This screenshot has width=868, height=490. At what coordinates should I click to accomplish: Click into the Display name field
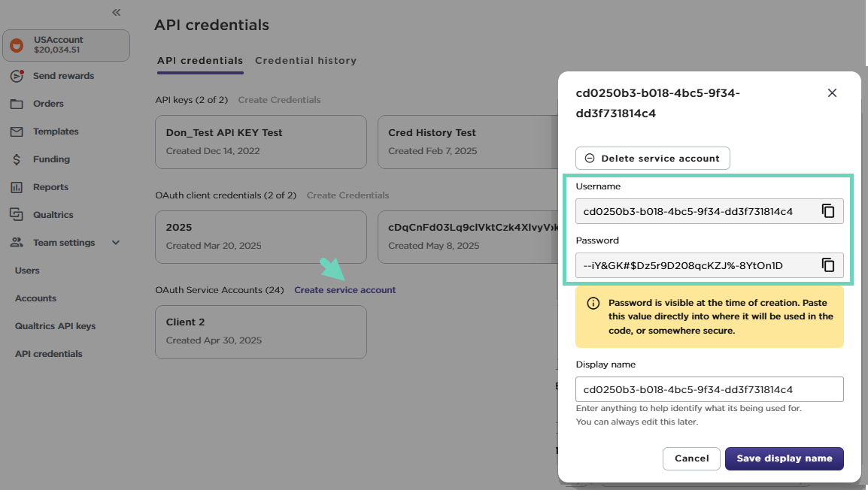[709, 390]
